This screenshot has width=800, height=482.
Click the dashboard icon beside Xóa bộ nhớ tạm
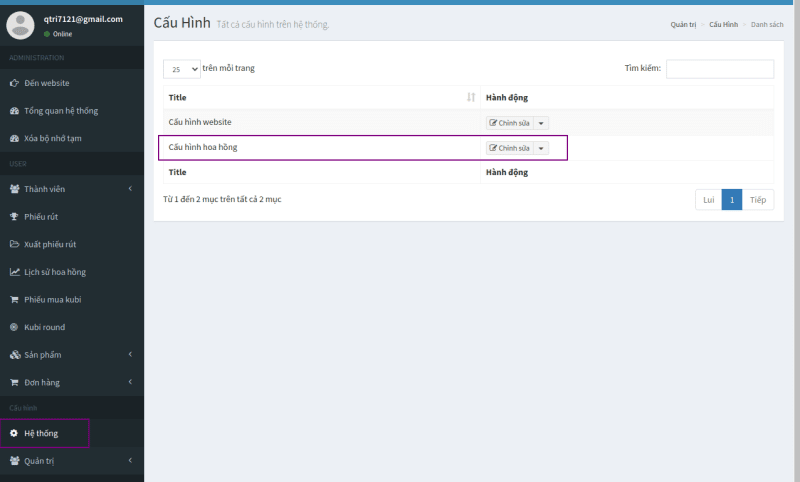[14, 138]
